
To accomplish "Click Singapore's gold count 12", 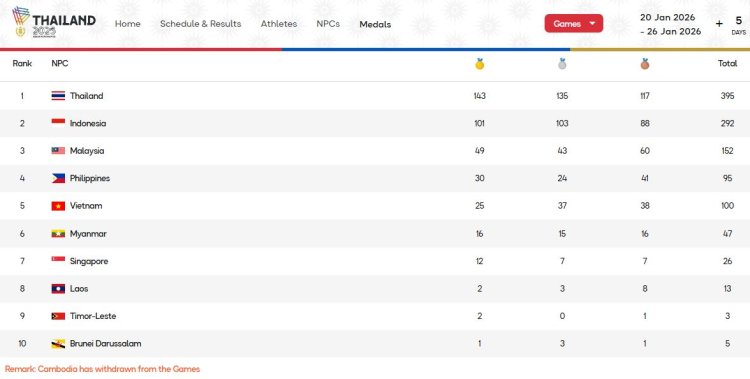I will pyautogui.click(x=479, y=261).
